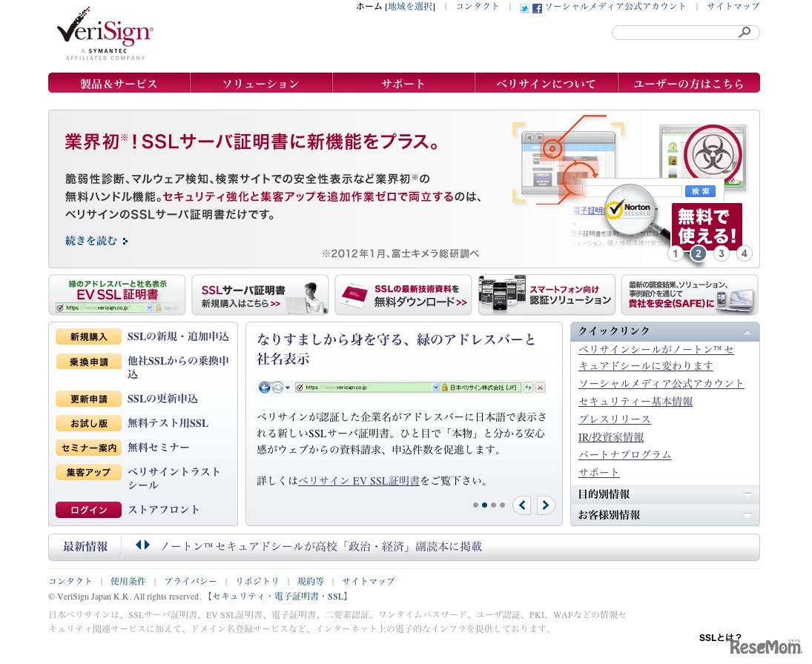
Task: Click the 続きを読む arrow link
Action: tap(96, 240)
